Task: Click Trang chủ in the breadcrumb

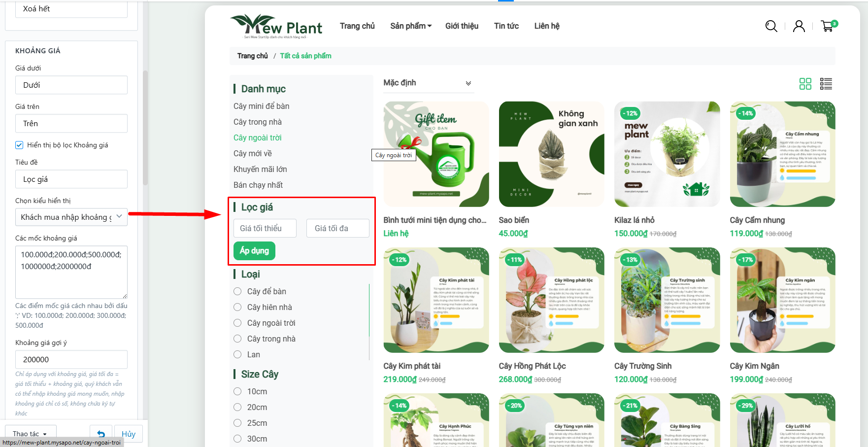Action: click(253, 56)
